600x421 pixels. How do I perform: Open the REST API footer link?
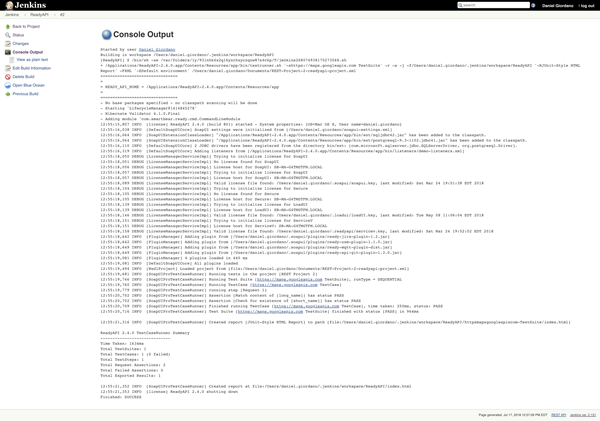558,415
